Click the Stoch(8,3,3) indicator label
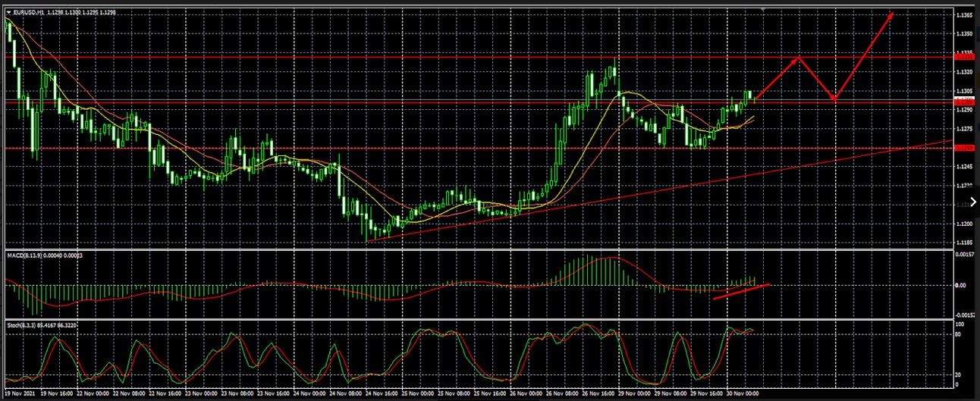The image size is (980, 401). click(x=20, y=324)
